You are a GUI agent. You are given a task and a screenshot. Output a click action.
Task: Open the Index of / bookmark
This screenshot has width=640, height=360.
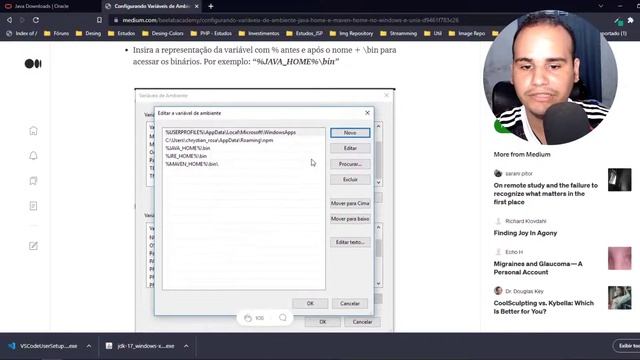(x=22, y=33)
